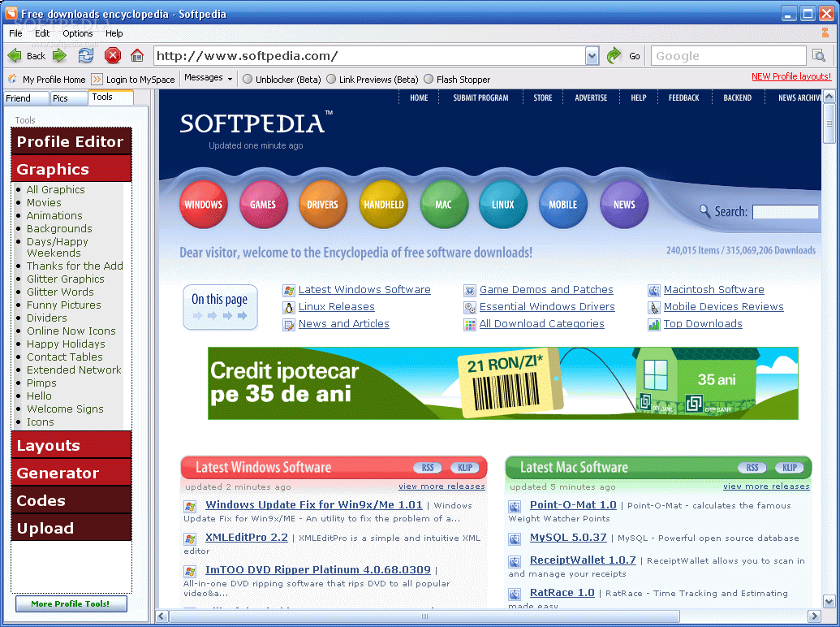Go to the Home page icon

point(137,55)
